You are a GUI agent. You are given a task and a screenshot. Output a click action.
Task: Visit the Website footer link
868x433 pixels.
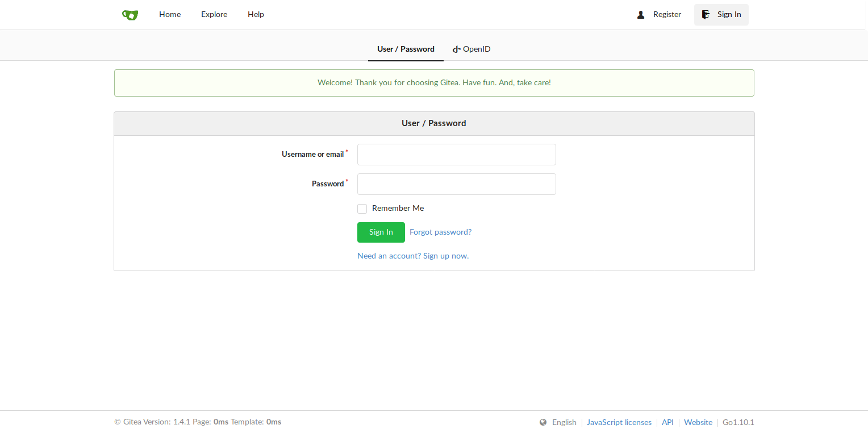(x=698, y=422)
